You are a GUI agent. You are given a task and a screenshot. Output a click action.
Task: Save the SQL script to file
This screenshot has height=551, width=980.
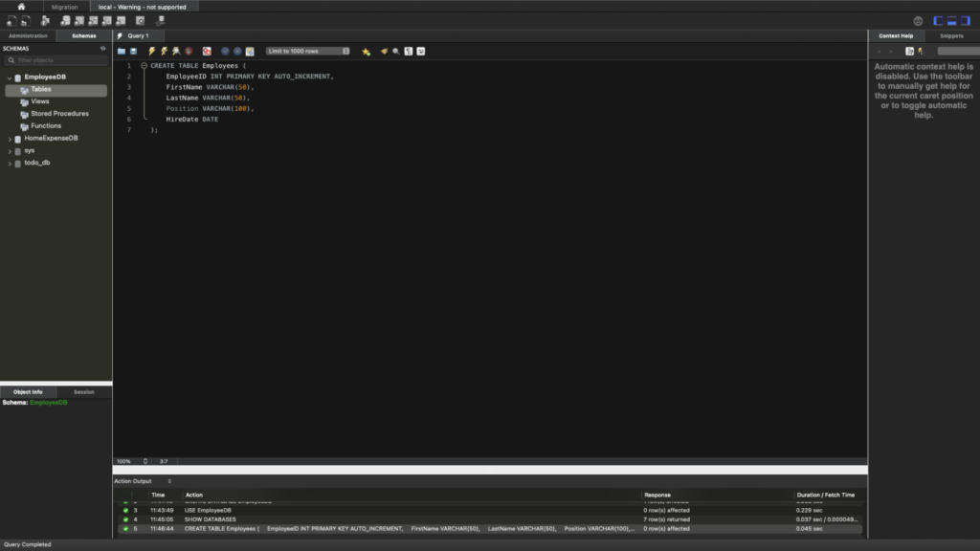133,51
